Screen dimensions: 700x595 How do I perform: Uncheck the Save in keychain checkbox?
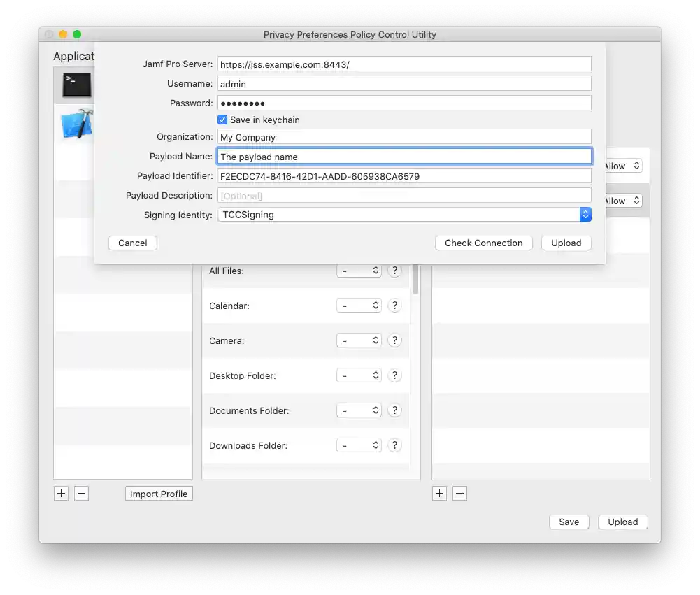[222, 120]
